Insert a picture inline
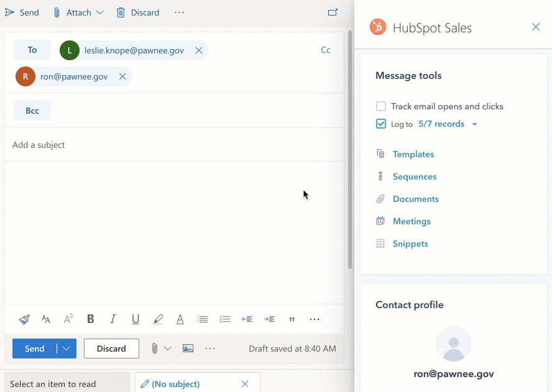552x392 pixels. pos(188,349)
